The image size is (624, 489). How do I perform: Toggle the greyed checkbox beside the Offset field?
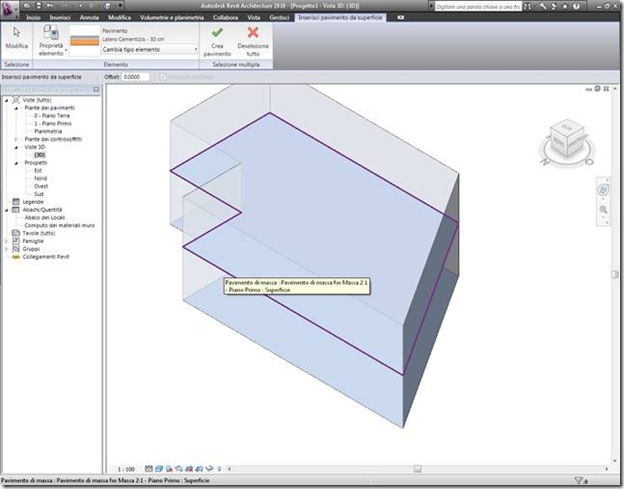coord(163,77)
